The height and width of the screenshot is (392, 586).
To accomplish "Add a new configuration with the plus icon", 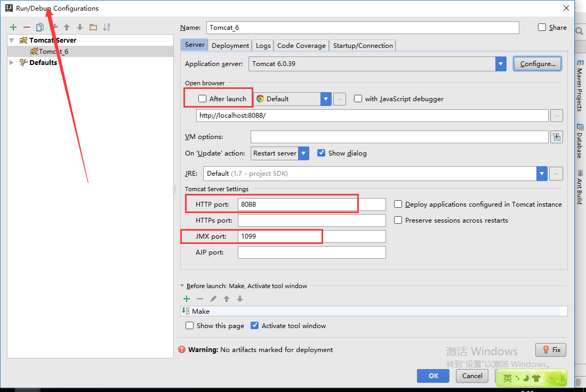I will click(13, 27).
